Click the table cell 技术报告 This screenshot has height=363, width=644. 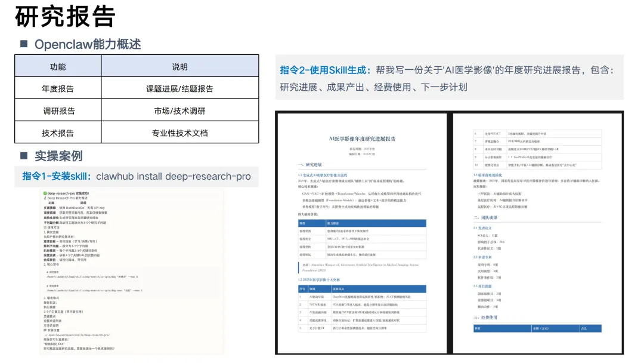click(x=58, y=133)
